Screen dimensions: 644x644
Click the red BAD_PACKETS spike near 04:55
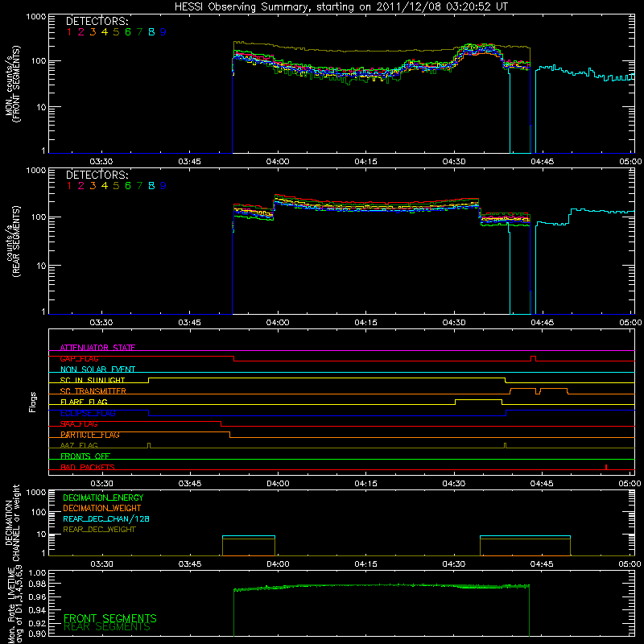click(606, 467)
